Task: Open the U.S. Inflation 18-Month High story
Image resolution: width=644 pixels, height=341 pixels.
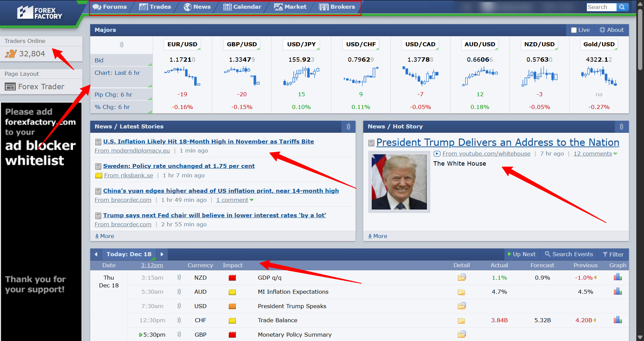Action: 208,141
